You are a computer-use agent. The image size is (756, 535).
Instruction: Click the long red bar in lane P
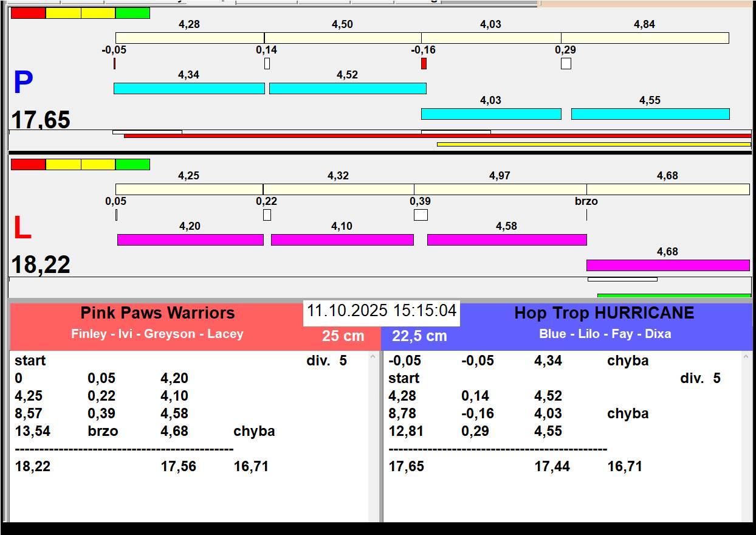438,136
